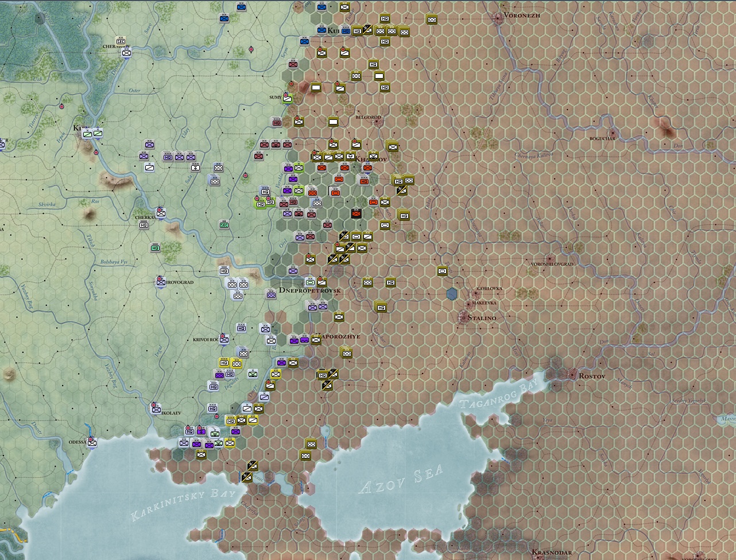This screenshot has width=736, height=560.
Task: Select the Soviet infantry southeast of Dnepropetrovsk
Action: (339, 316)
